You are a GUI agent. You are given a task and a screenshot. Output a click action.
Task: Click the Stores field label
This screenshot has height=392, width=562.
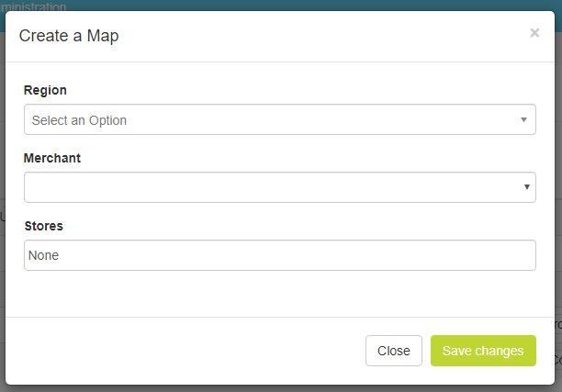[x=43, y=226]
